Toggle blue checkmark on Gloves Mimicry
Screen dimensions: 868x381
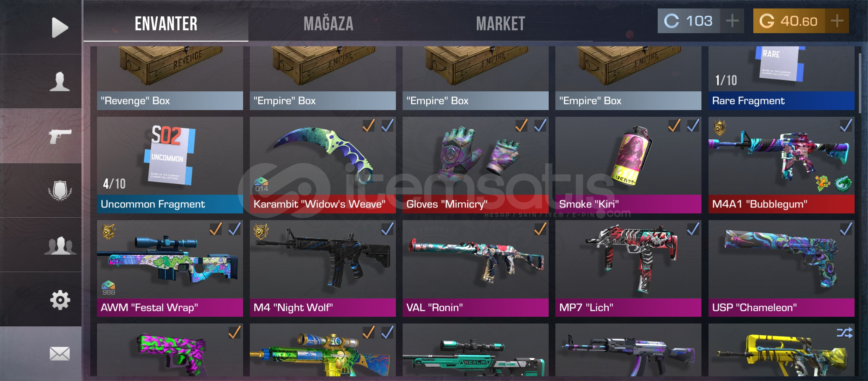coord(540,126)
